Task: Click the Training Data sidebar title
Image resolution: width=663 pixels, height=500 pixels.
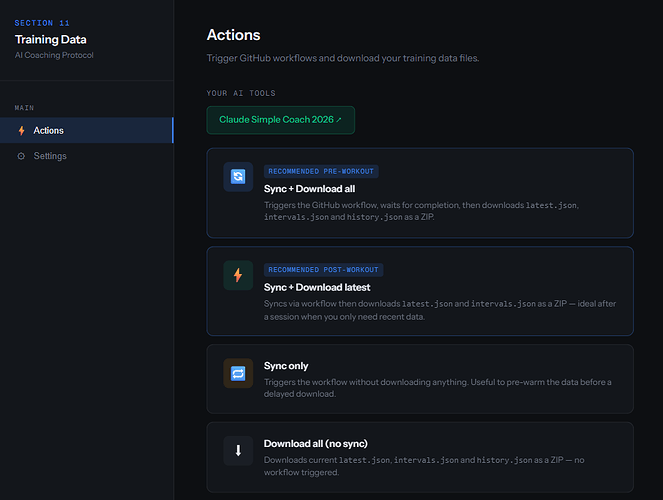Action: click(x=51, y=40)
